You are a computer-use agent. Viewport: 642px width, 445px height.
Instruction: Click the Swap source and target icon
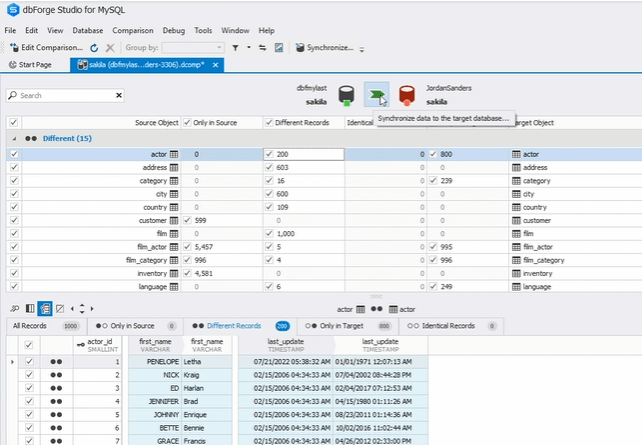pos(262,48)
